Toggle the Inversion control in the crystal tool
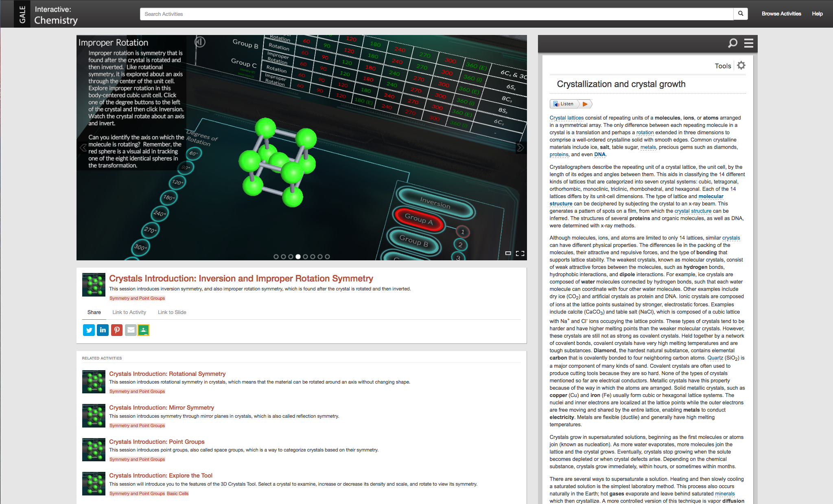 pyautogui.click(x=435, y=204)
